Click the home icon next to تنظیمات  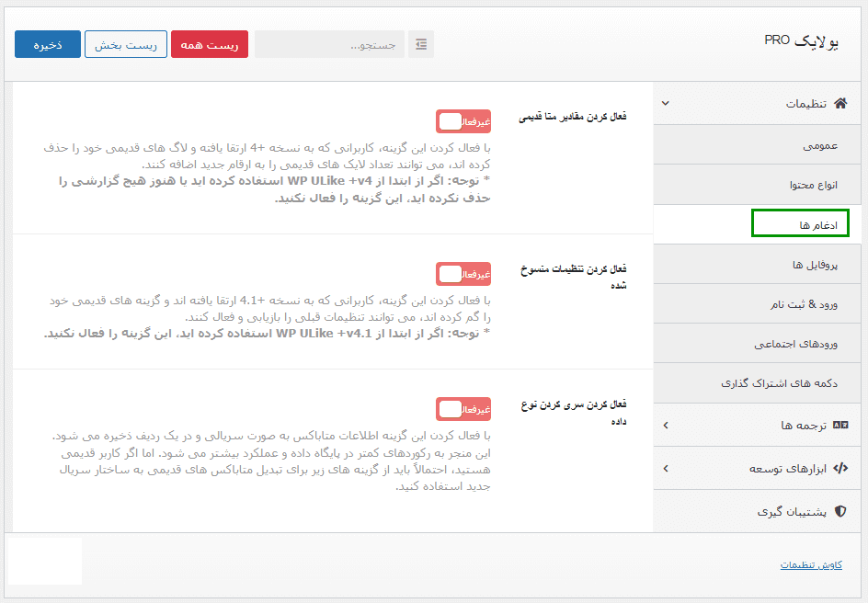(x=840, y=104)
